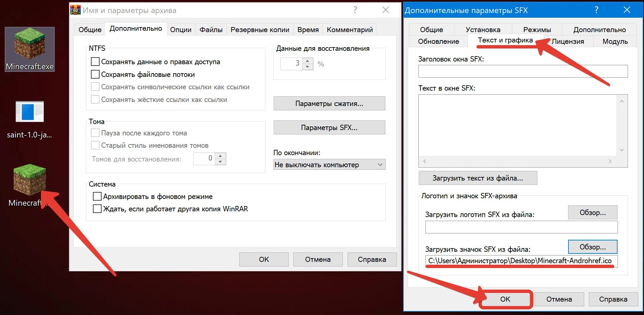
Task: Click 'Справка' in archive dialog
Action: [372, 259]
